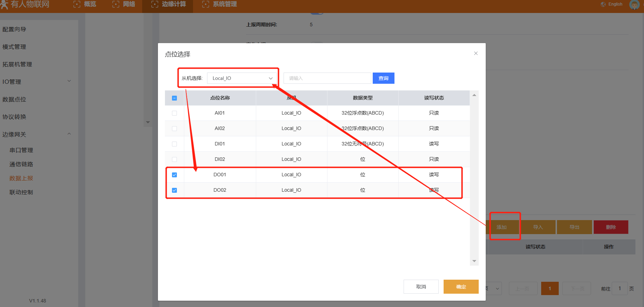Confirm selection with 确定 button
Screen dimensions: 644x307
click(x=461, y=287)
